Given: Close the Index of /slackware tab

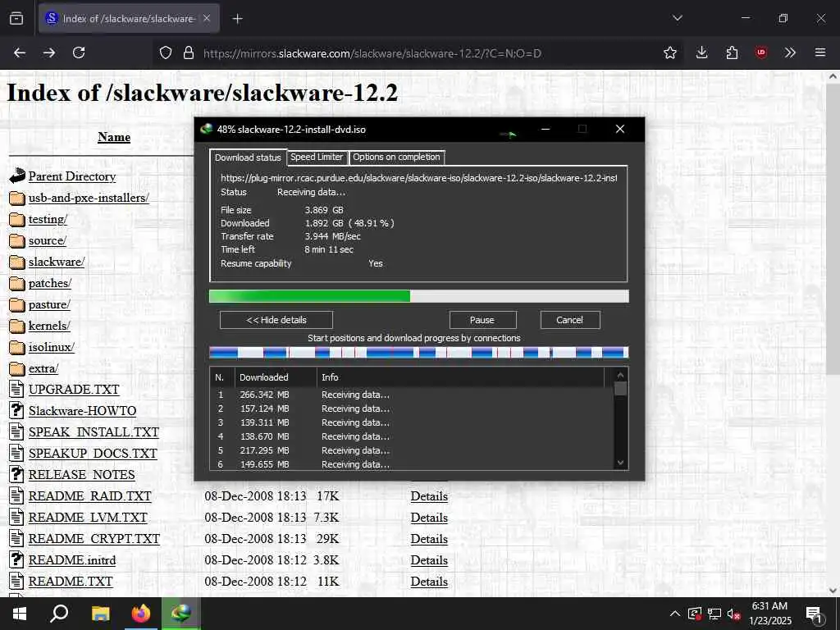Looking at the screenshot, I should pyautogui.click(x=207, y=18).
